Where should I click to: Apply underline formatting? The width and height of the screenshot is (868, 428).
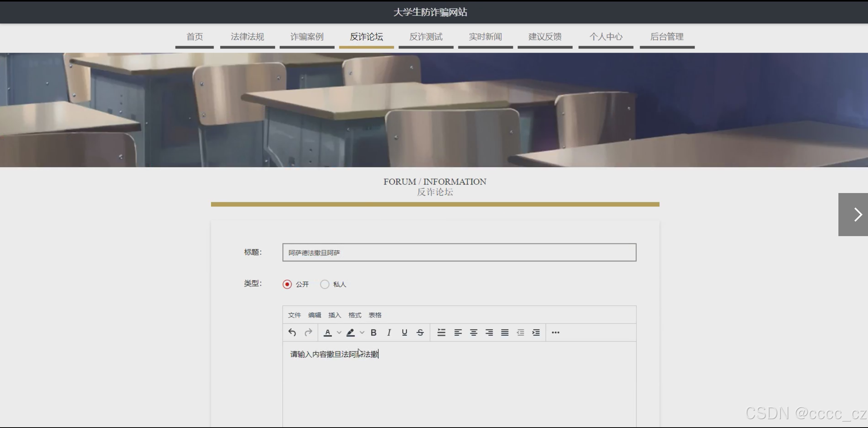(404, 333)
